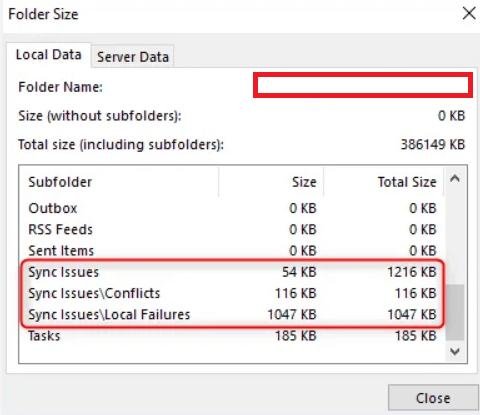Screen dimensions: 480x415
Task: Select the Outbox subfolder row
Action: click(232, 208)
